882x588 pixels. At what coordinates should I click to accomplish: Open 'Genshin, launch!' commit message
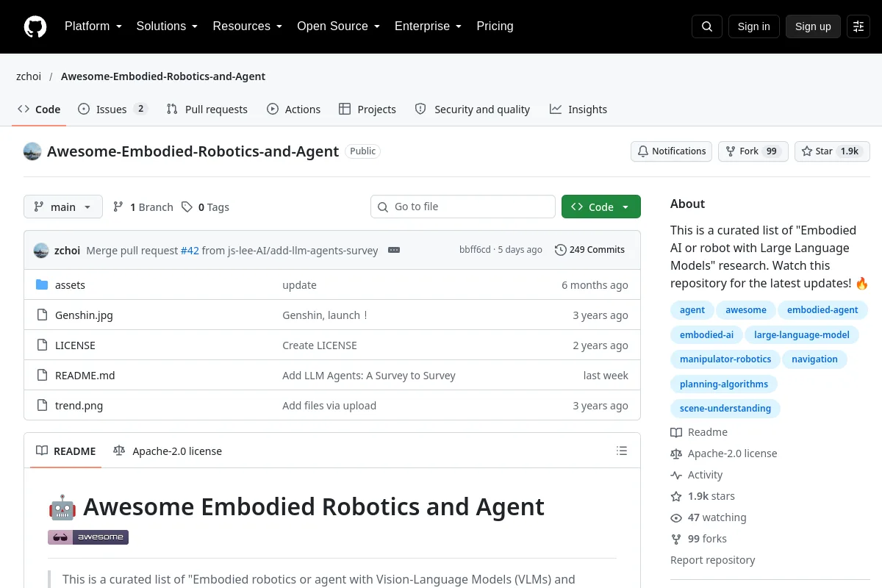tap(324, 315)
